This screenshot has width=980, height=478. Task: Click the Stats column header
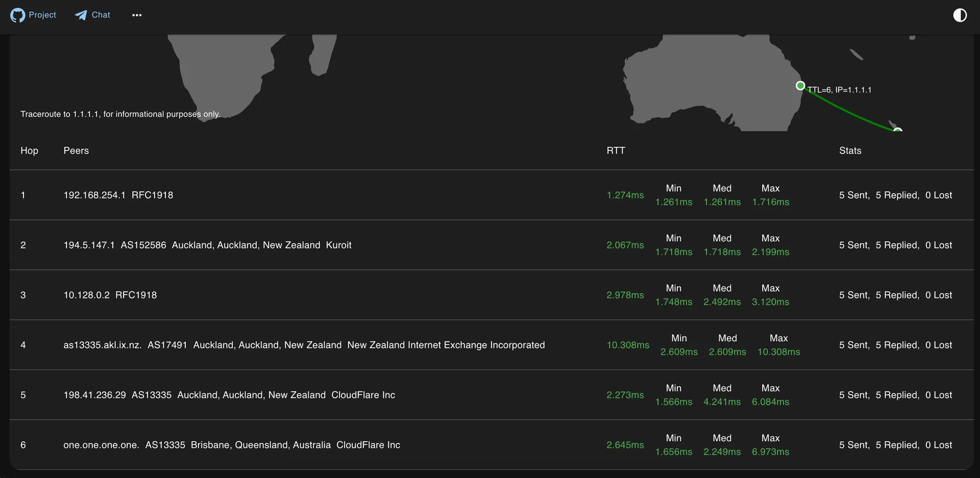pyautogui.click(x=850, y=151)
